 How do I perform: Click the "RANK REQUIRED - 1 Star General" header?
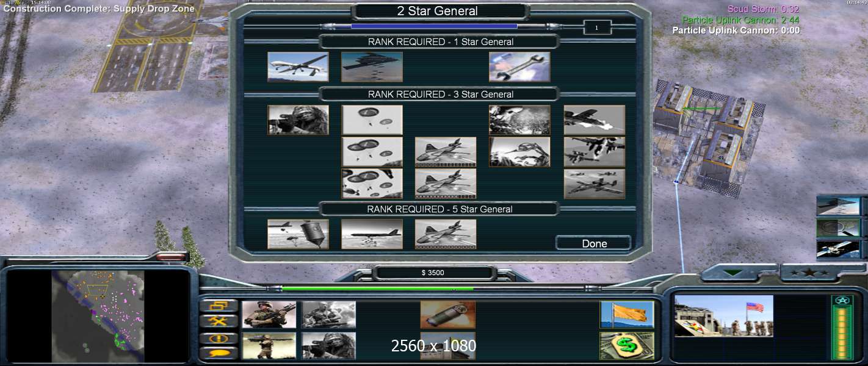[440, 42]
